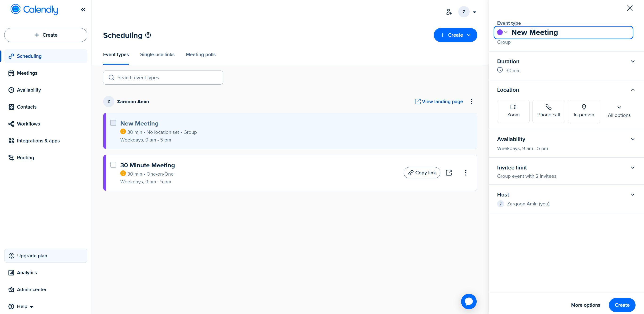Click the Calendly logo
Image resolution: width=644 pixels, height=314 pixels.
[34, 9]
